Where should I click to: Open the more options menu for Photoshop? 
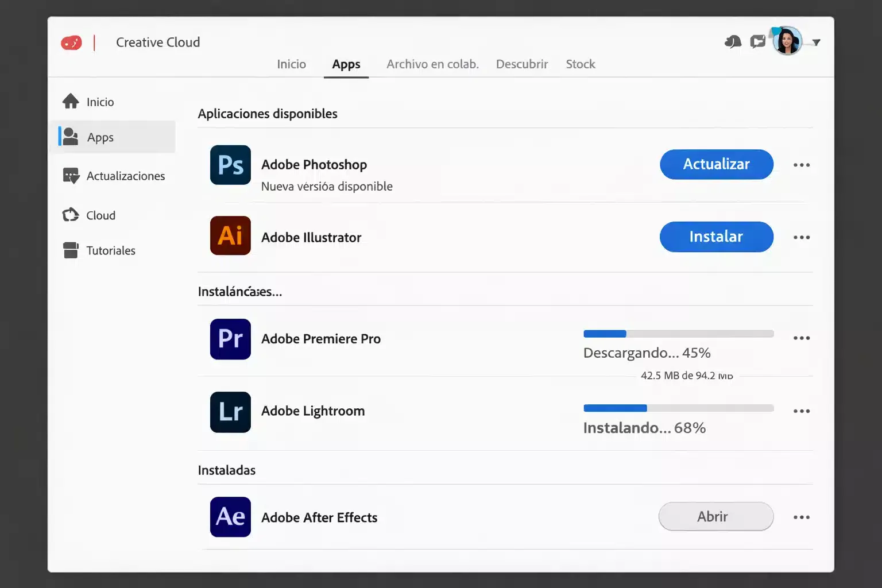pos(802,165)
